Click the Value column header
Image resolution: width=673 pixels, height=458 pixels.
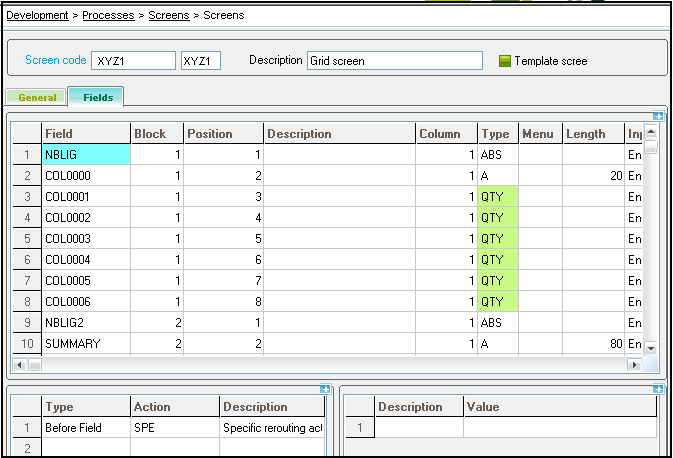tap(560, 406)
